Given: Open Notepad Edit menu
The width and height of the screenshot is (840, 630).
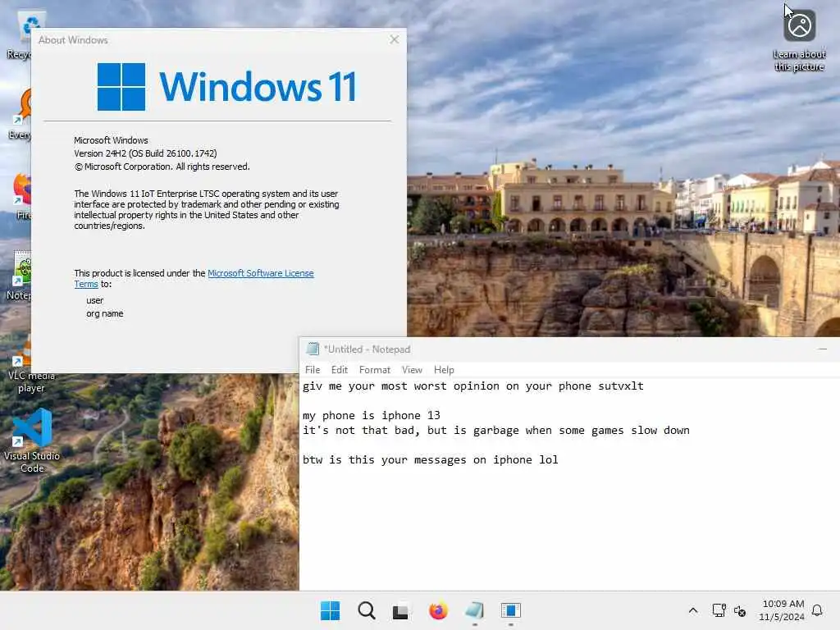Looking at the screenshot, I should [339, 370].
